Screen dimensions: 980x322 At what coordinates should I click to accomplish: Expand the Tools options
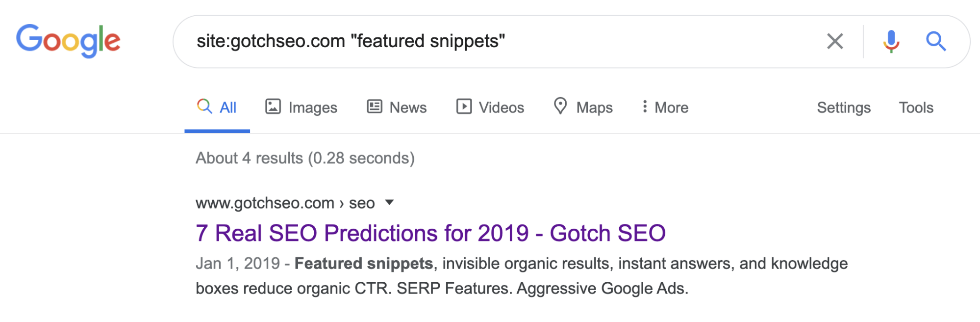pos(916,107)
